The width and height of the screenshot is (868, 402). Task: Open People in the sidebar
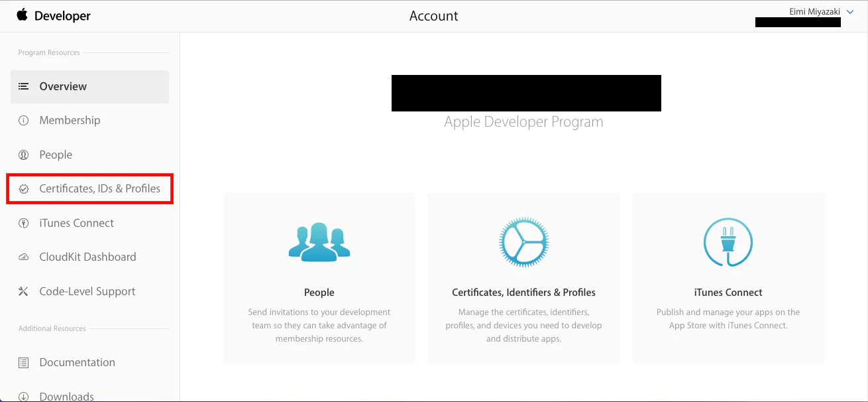(x=56, y=155)
